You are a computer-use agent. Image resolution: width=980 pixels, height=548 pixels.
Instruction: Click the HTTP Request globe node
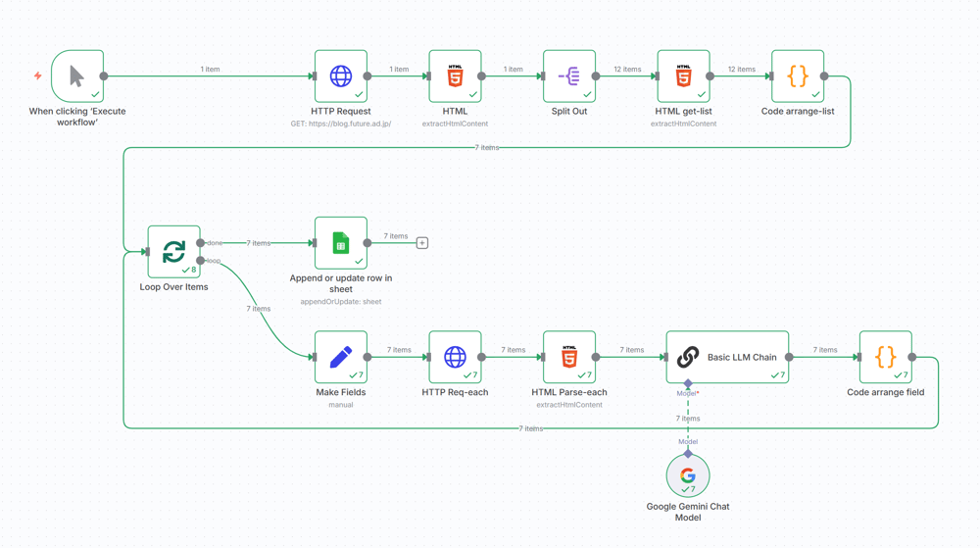[340, 76]
